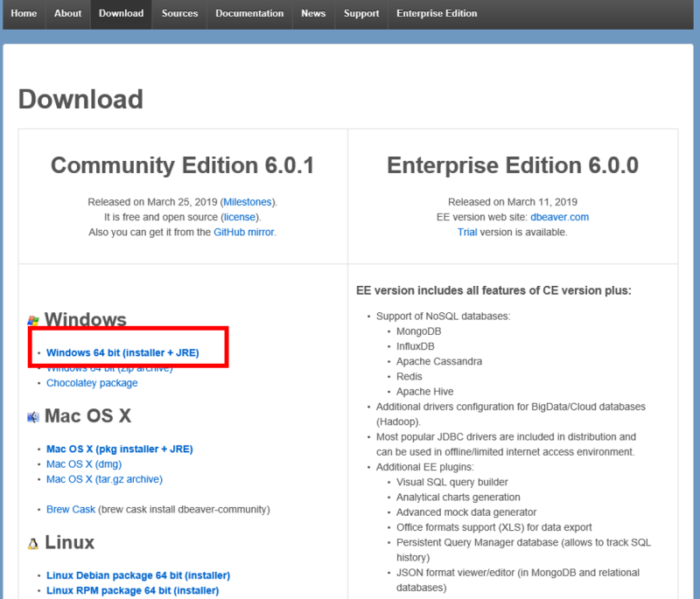The image size is (700, 599).
Task: Click the Trial version link
Action: click(467, 233)
